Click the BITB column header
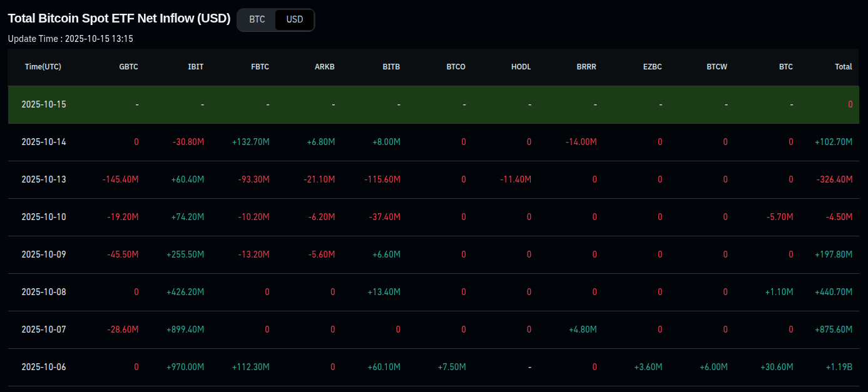Screen dimensions: 868x392 (391, 67)
